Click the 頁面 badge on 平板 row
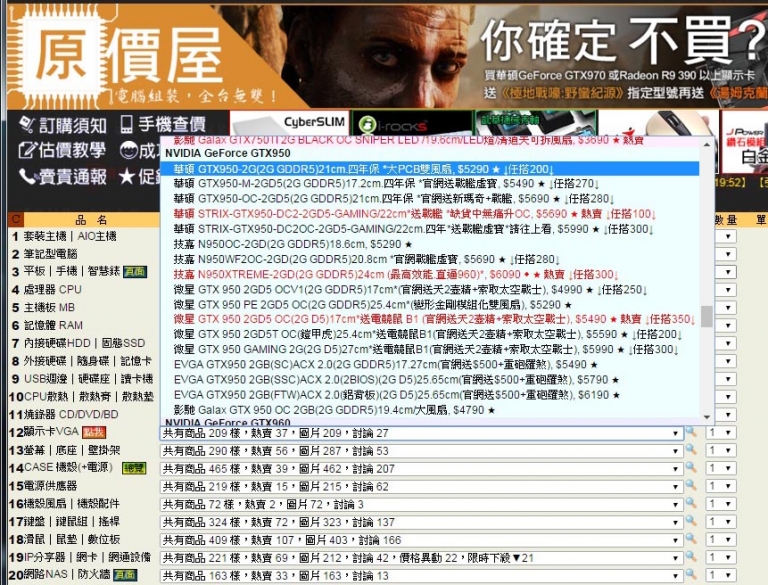768x585 pixels. point(135,272)
